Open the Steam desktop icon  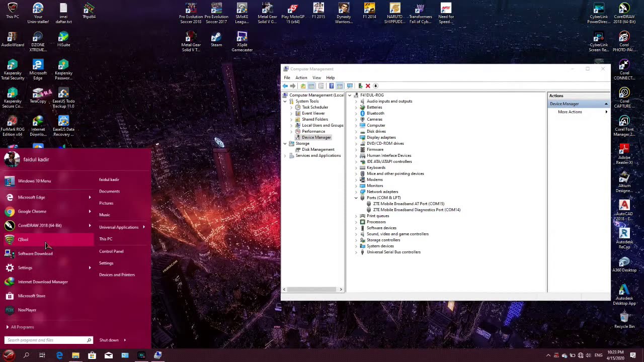[216, 40]
